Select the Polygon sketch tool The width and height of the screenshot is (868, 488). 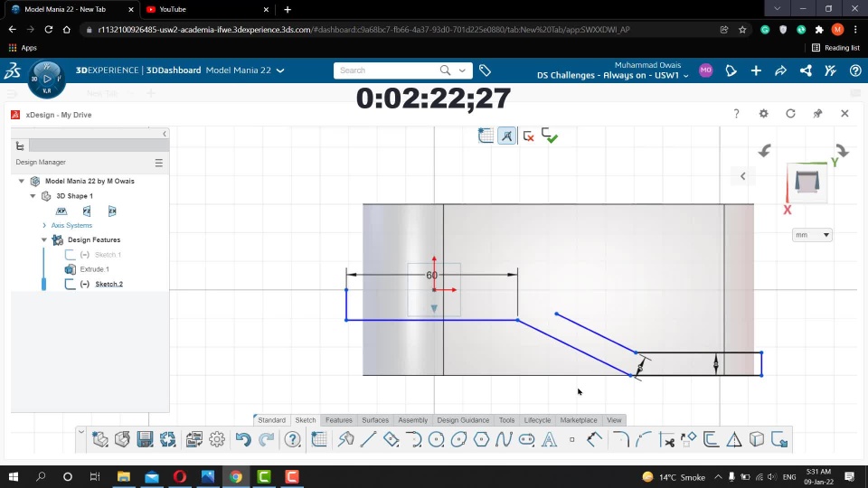482,439
